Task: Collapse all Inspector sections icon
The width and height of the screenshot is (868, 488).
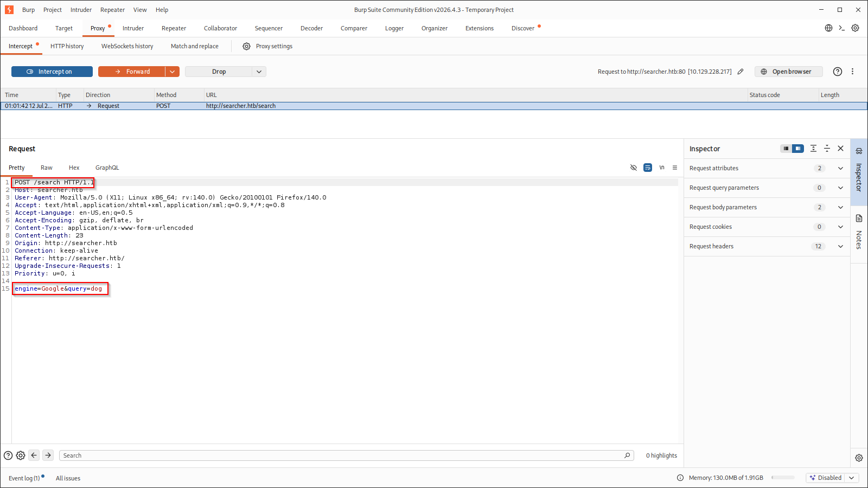Action: (827, 149)
